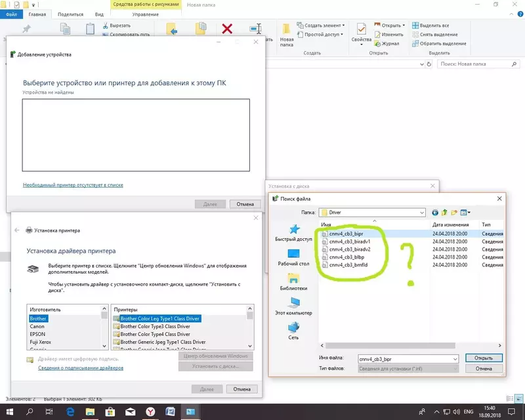
Task: Click Открыть button in Поиск файла dialog
Action: [484, 358]
